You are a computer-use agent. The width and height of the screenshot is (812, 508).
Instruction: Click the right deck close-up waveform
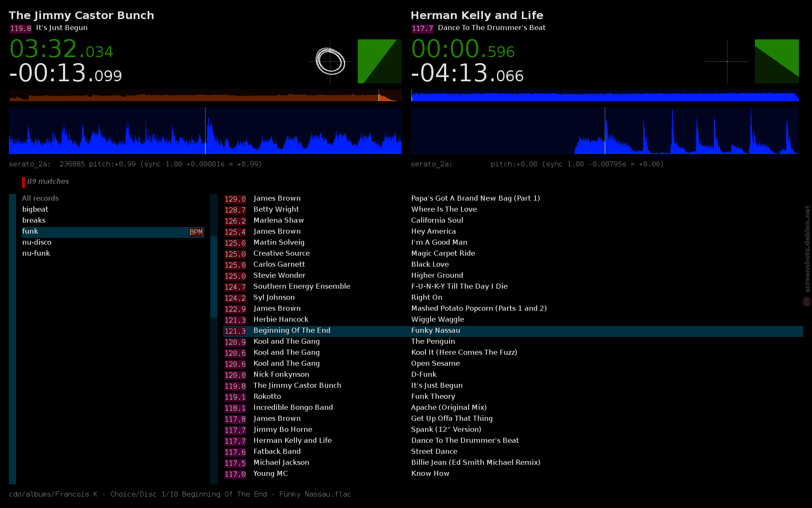pos(605,130)
